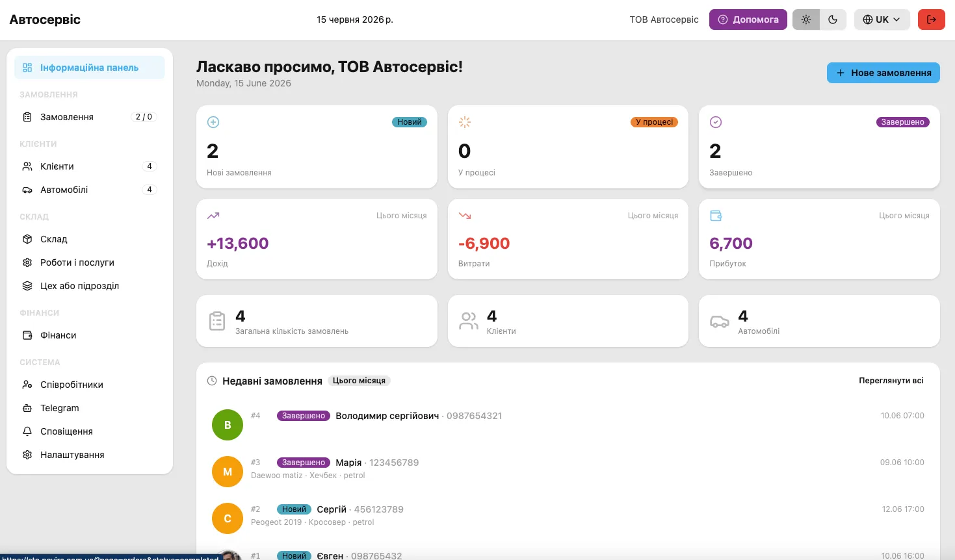
Task: Click orange avatar С for order #2
Action: [x=228, y=518]
